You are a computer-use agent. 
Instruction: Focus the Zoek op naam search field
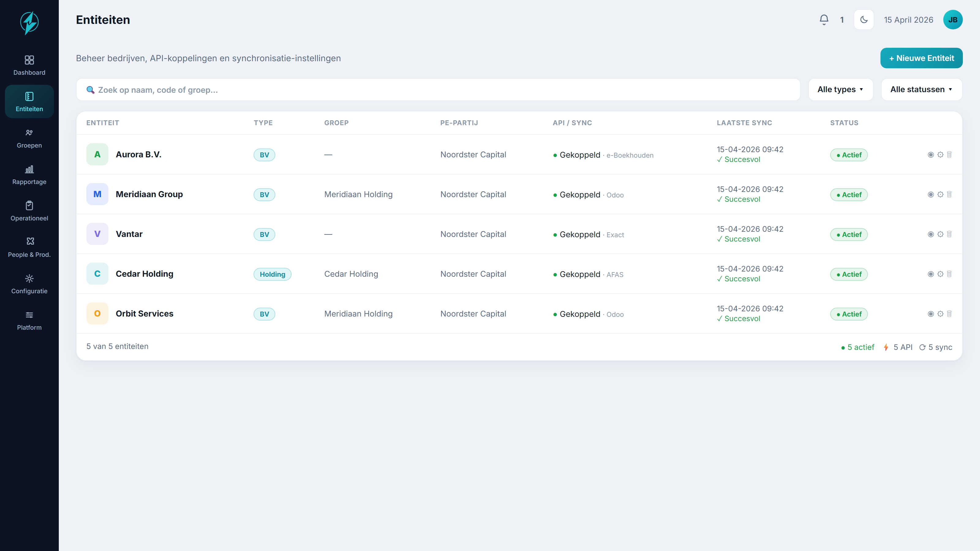point(438,90)
